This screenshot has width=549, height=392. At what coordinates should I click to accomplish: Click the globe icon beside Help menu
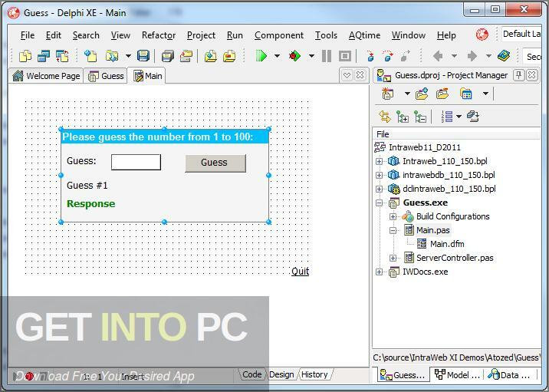point(482,35)
